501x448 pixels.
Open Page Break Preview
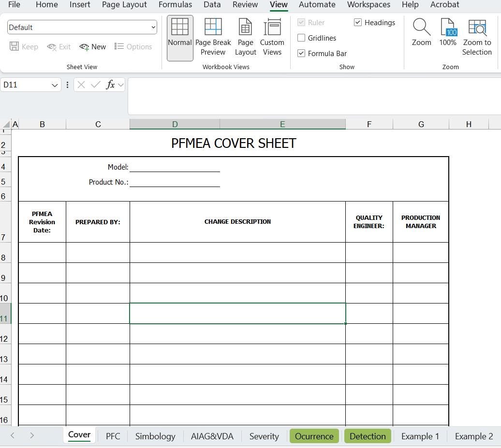click(x=213, y=38)
